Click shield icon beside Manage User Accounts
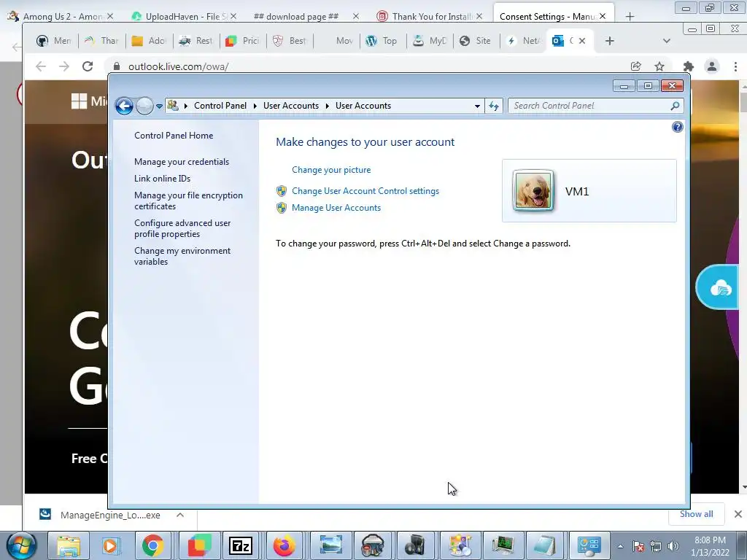Screen dimensions: 747x560 tap(282, 208)
